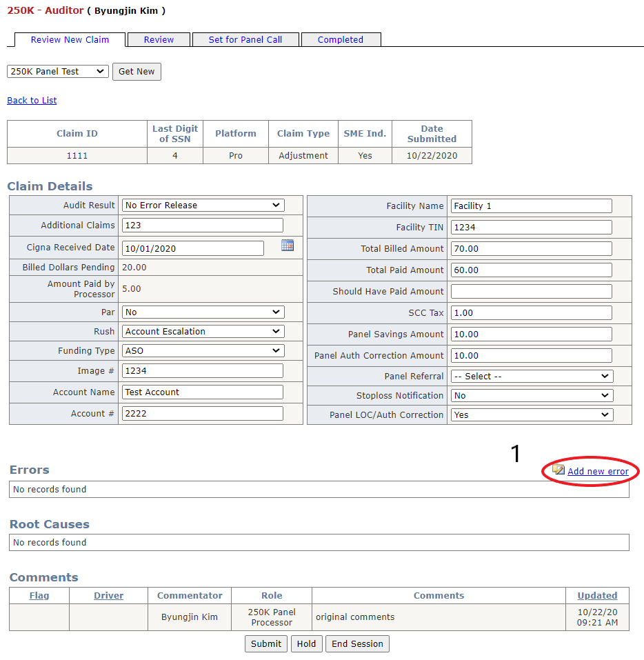Expand the 250K Panel Test dropdown
This screenshot has width=644, height=660.
[58, 72]
